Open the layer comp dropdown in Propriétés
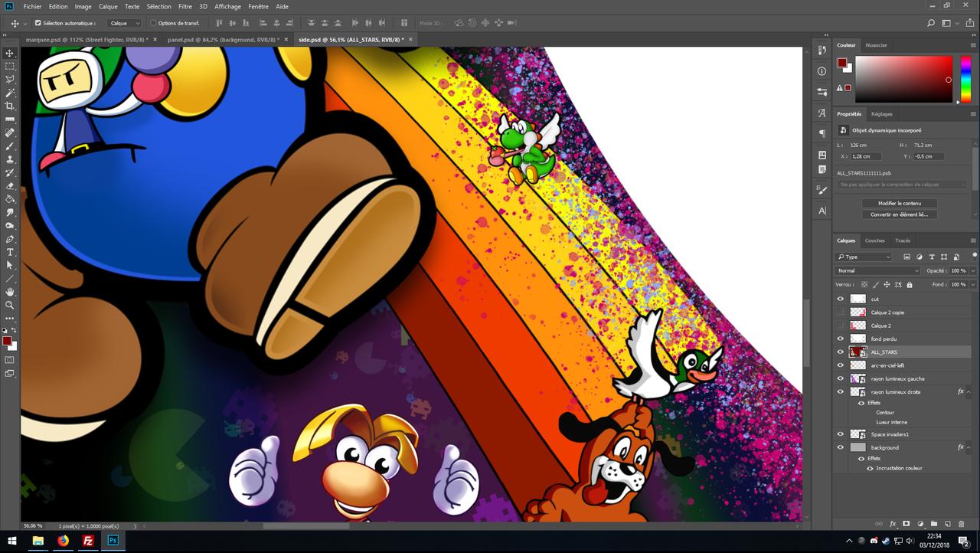The width and height of the screenshot is (980, 553). tap(902, 185)
